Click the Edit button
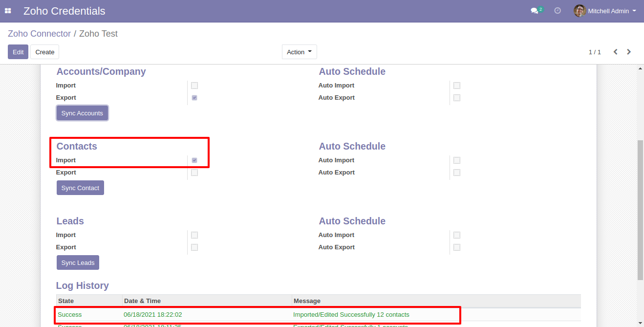644x327 pixels. coord(18,52)
